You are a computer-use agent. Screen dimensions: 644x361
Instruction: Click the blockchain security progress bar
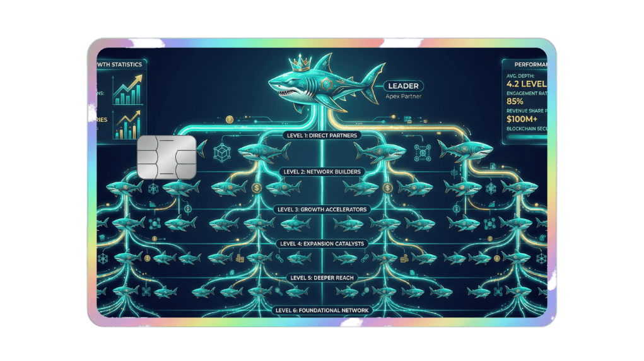tap(527, 138)
